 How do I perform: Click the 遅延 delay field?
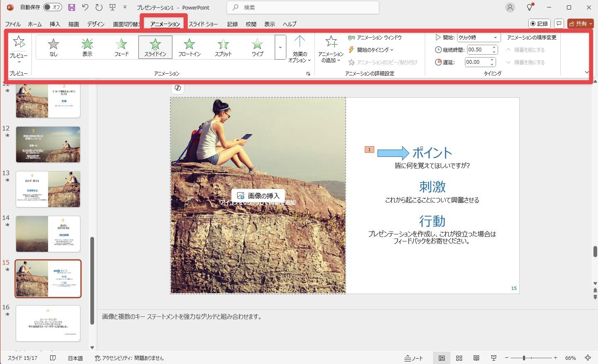pos(477,62)
